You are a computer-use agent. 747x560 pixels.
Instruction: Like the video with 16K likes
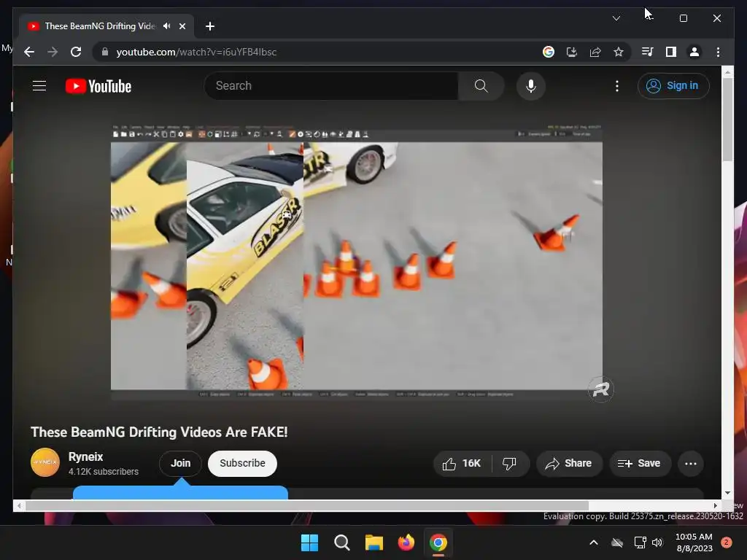click(x=462, y=463)
